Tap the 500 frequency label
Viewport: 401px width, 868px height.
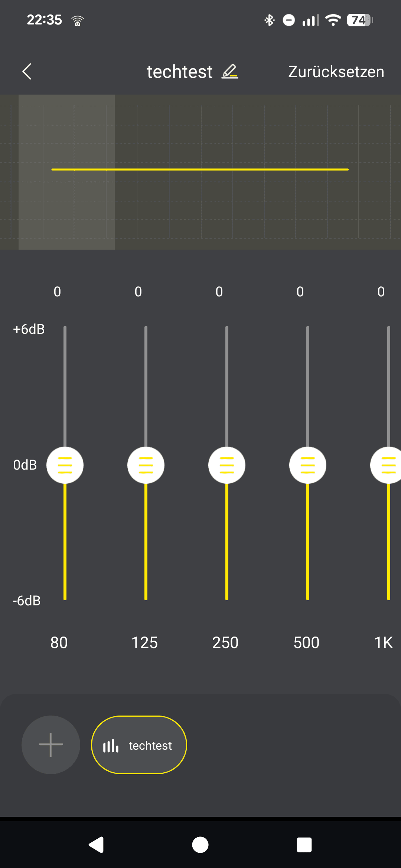(x=306, y=642)
